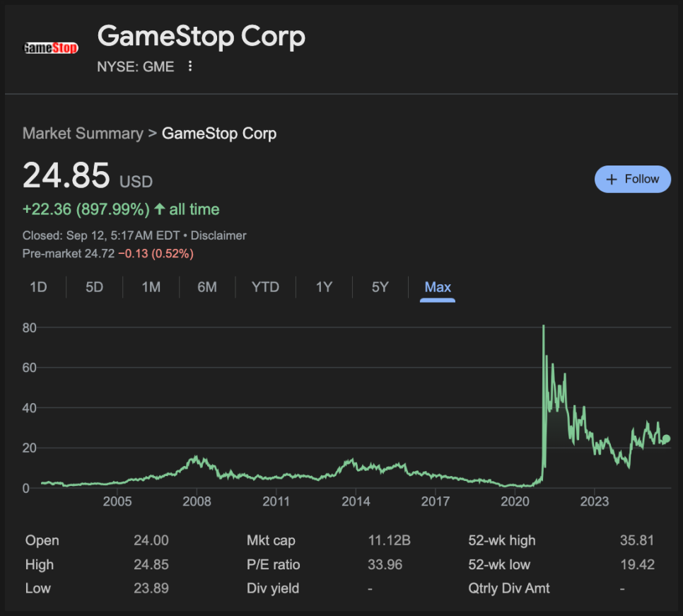Click the NYSE: GME ticker text

click(136, 66)
